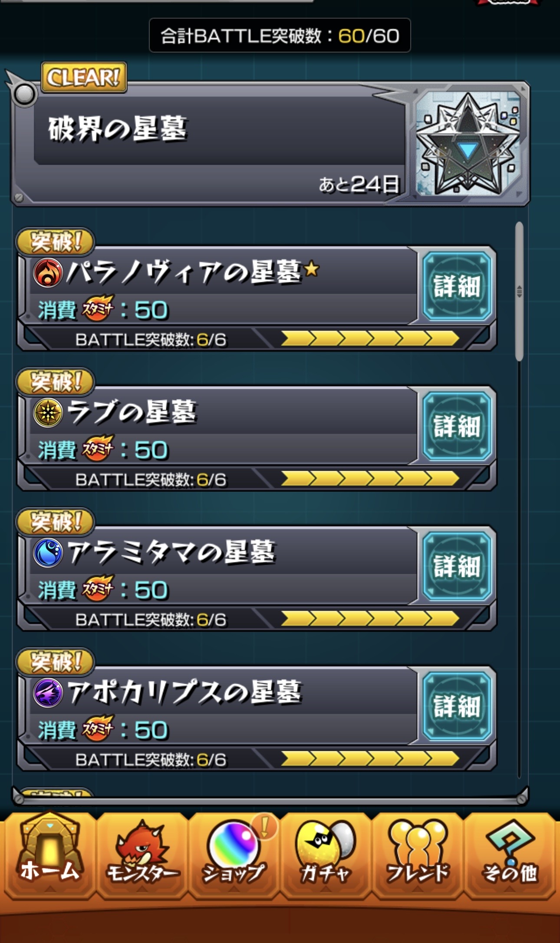Image resolution: width=560 pixels, height=943 pixels.
Task: Tap パラノヴィアの星墓 battle progress bar
Action: point(370,338)
